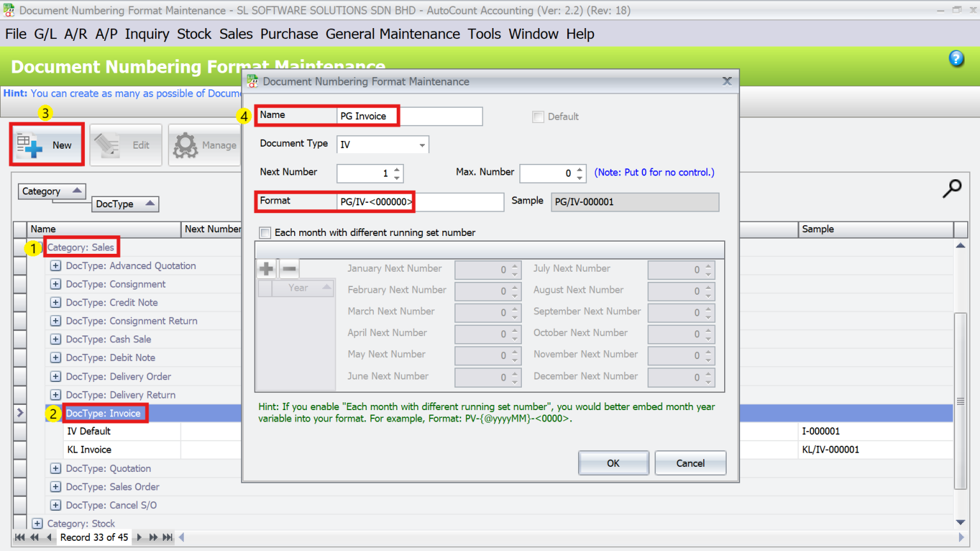Check Each month with different running set number
The width and height of the screenshot is (980, 551).
pyautogui.click(x=265, y=232)
